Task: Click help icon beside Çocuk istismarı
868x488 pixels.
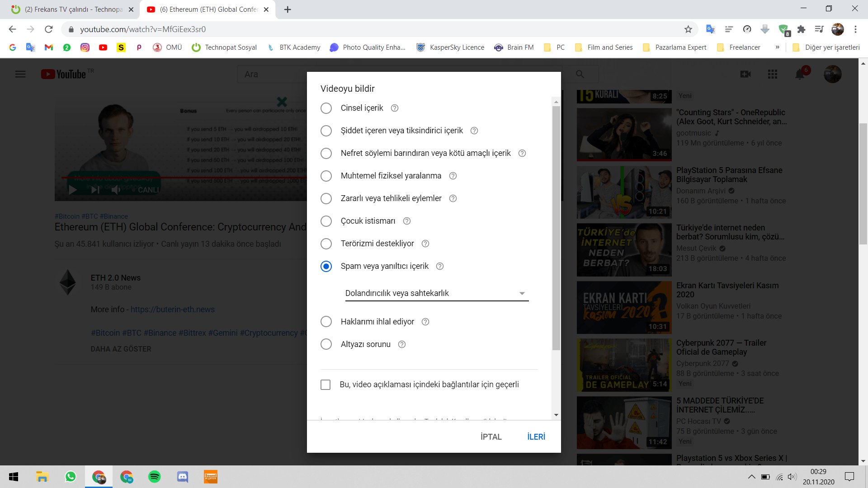Action: (x=406, y=221)
